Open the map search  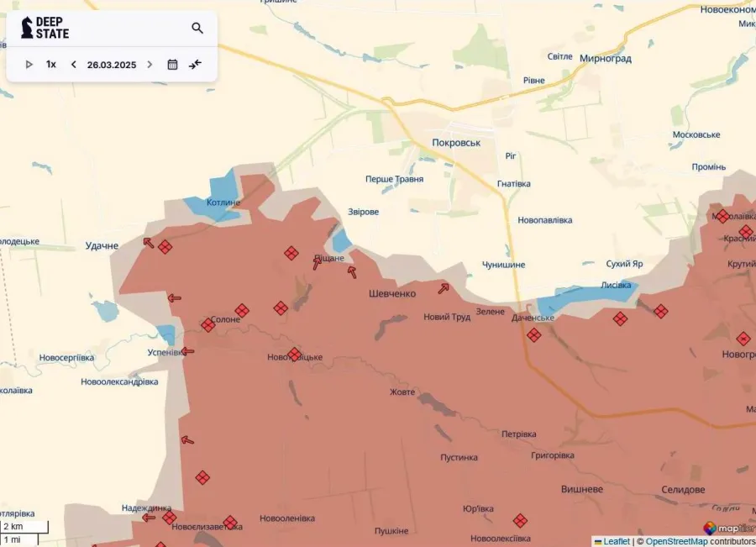click(x=197, y=29)
